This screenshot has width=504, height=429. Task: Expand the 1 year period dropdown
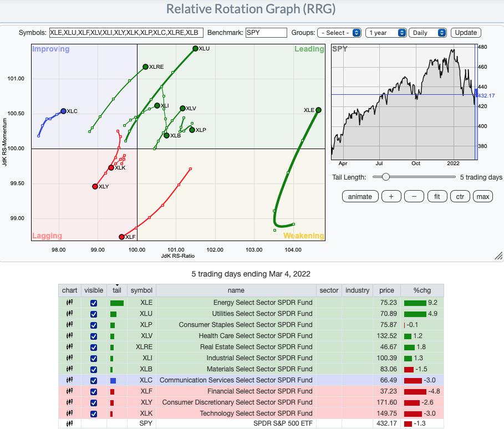click(x=386, y=33)
